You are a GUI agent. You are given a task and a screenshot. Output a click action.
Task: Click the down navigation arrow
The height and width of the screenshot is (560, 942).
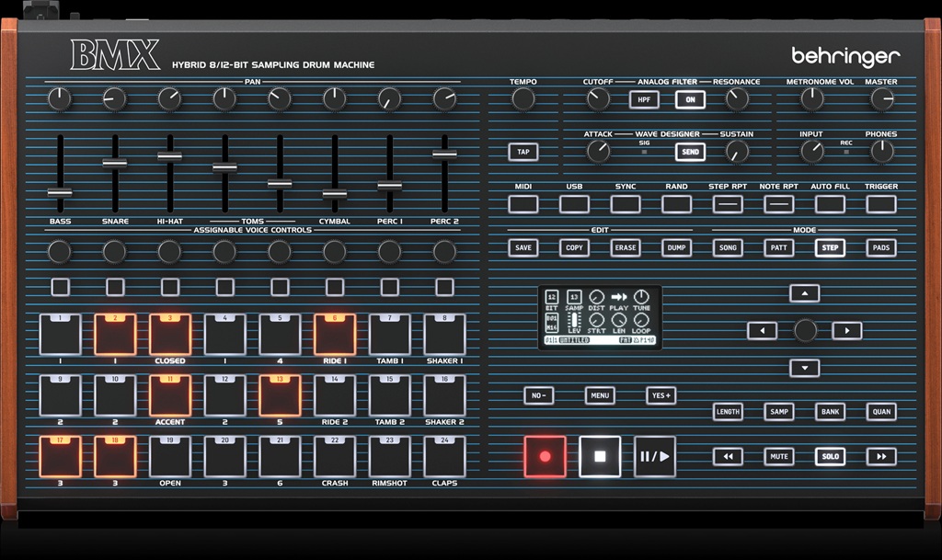coord(804,366)
